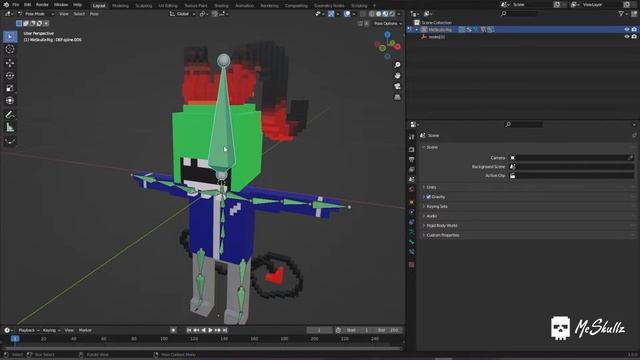Open the Output properties tab
This screenshot has width=640, height=360.
pyautogui.click(x=411, y=160)
